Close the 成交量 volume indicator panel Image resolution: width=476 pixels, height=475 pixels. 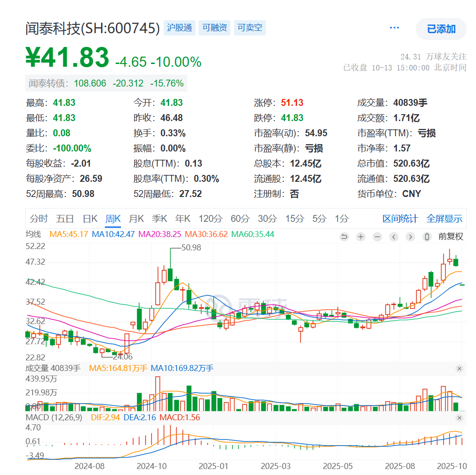pyautogui.click(x=459, y=369)
